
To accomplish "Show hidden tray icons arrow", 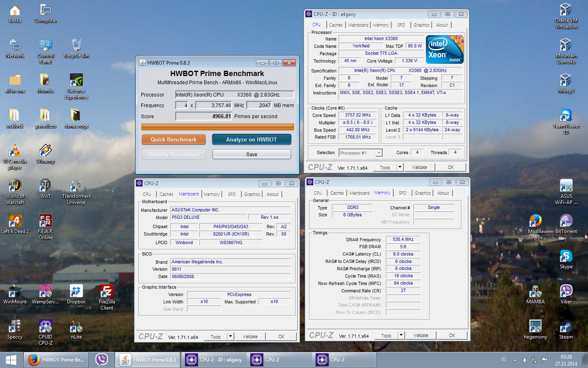I will point(515,360).
